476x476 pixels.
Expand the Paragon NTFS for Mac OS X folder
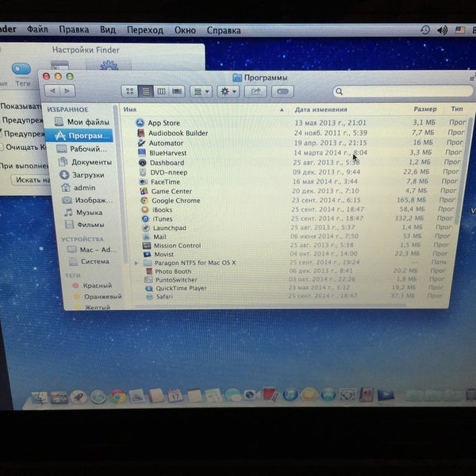pos(136,263)
